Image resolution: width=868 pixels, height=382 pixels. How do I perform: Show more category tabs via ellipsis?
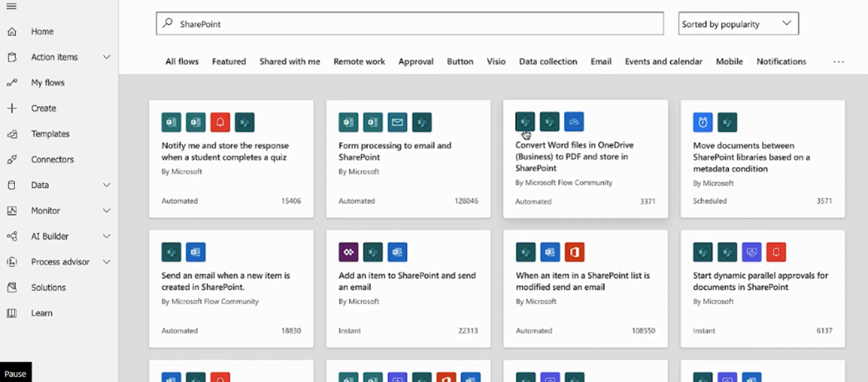click(838, 61)
